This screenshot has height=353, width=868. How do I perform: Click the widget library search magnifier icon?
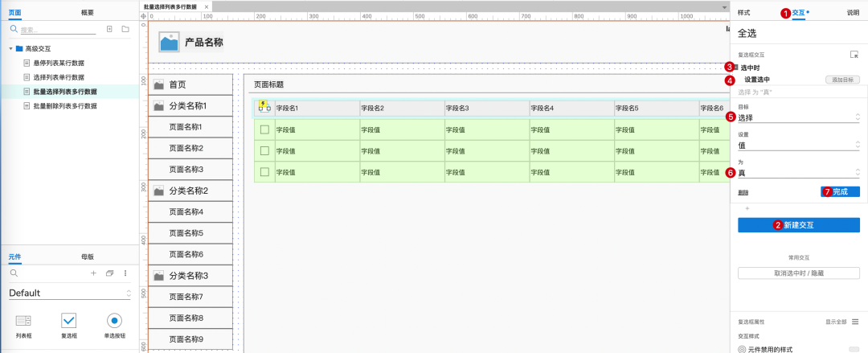coord(14,273)
